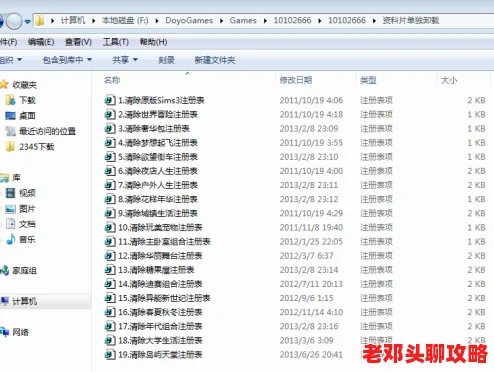The image size is (494, 372).
Task: Click the 音乐 music note icon
Action: click(11, 239)
